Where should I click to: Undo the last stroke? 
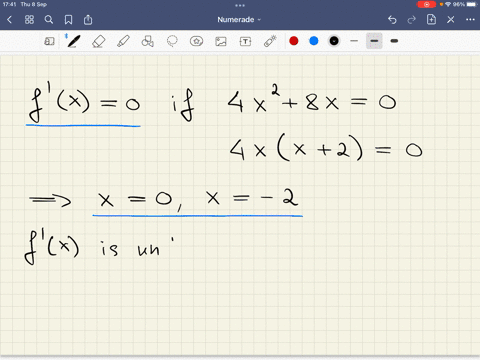click(392, 20)
